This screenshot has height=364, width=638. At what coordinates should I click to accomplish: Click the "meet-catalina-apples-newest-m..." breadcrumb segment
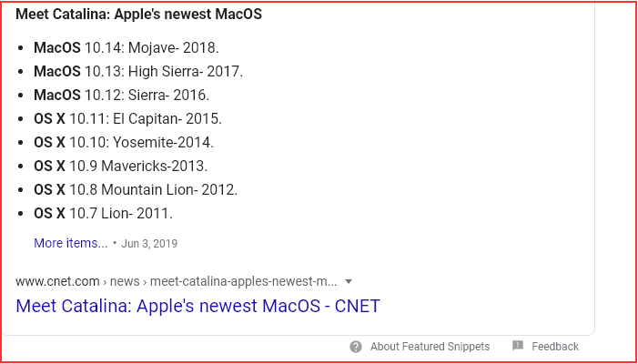click(243, 281)
